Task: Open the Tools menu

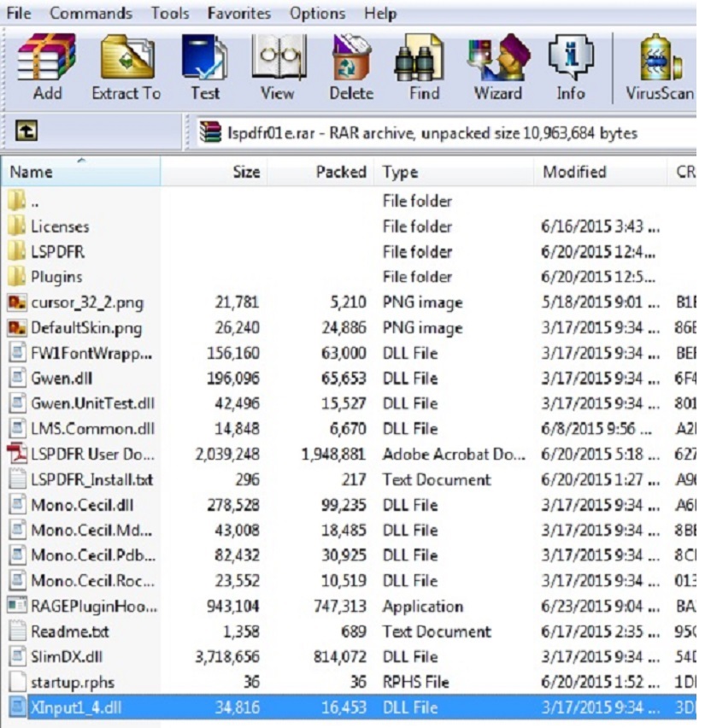Action: tap(170, 13)
